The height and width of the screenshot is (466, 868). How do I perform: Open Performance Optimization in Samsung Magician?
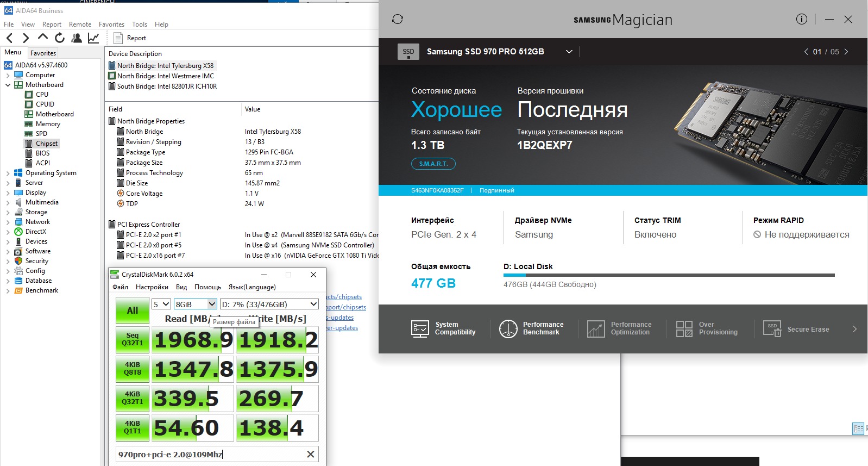(619, 328)
